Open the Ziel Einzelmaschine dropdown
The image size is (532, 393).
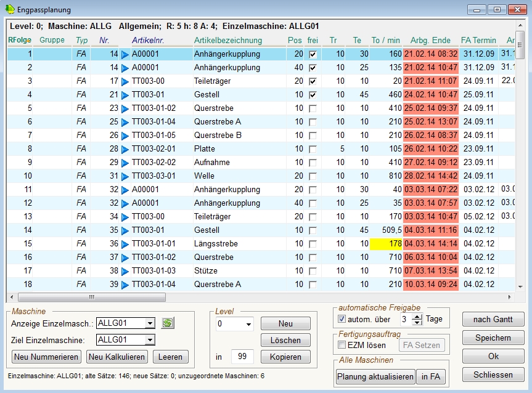[149, 340]
